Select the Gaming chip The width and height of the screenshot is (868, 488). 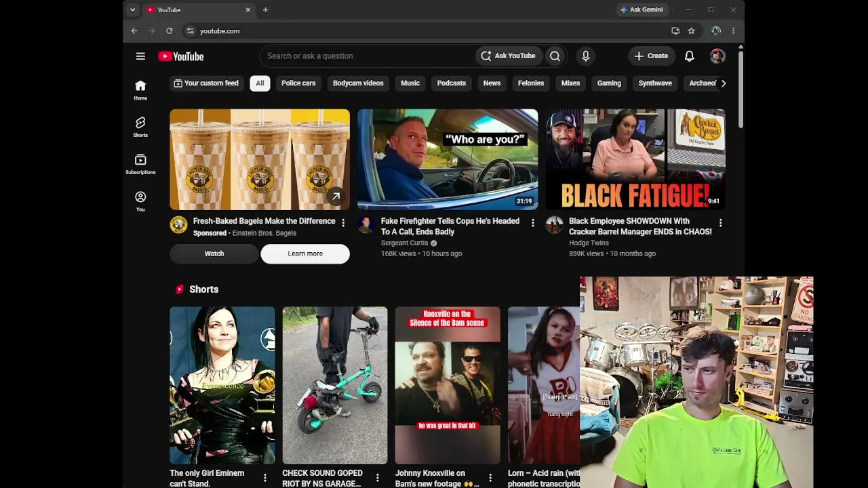pos(609,83)
